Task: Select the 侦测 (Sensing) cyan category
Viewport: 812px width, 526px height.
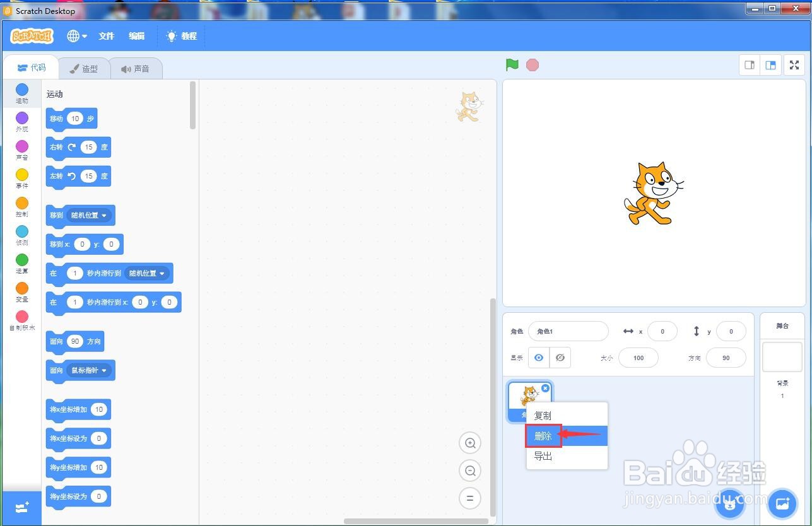Action: (22, 235)
